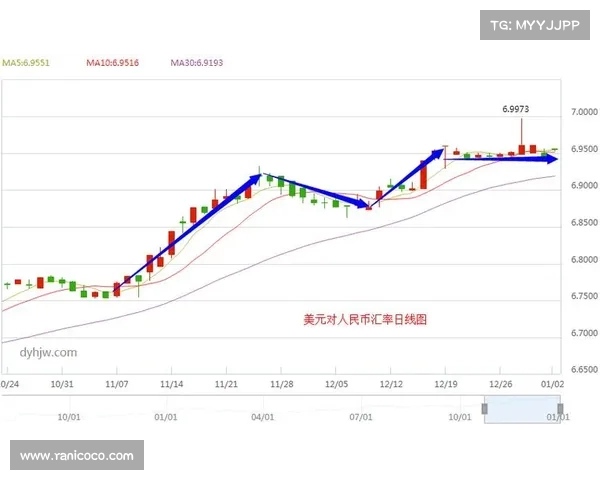Click the left handle of the range selector
Viewport: 600px width, 480px height.
click(x=484, y=409)
